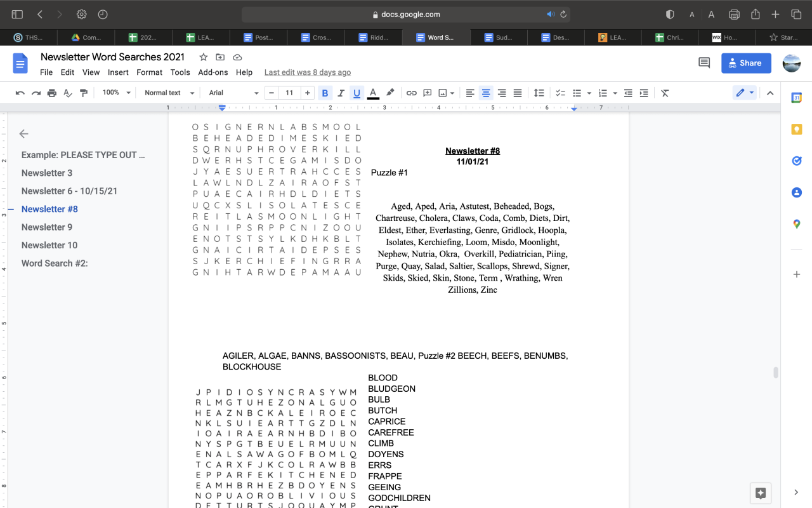Open numbered list options dropdown arrow
Image resolution: width=812 pixels, height=508 pixels.
[x=615, y=93]
